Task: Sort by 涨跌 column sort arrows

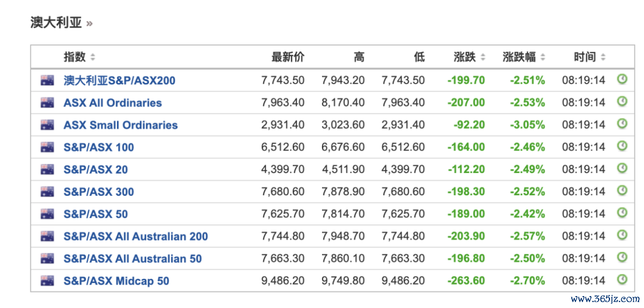Action: click(482, 57)
